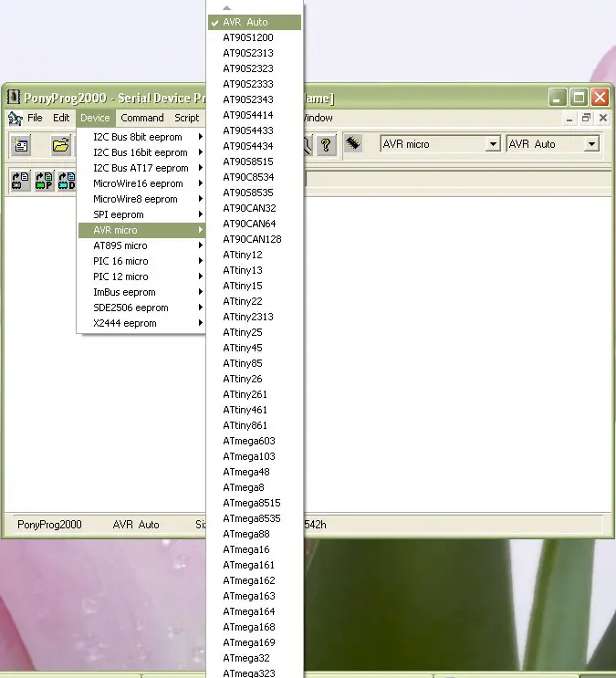Expand the PIC 16 micro submenu

click(x=141, y=261)
